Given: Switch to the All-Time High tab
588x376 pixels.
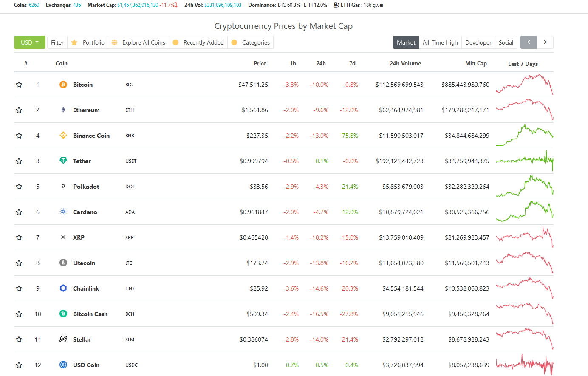Looking at the screenshot, I should click(440, 42).
